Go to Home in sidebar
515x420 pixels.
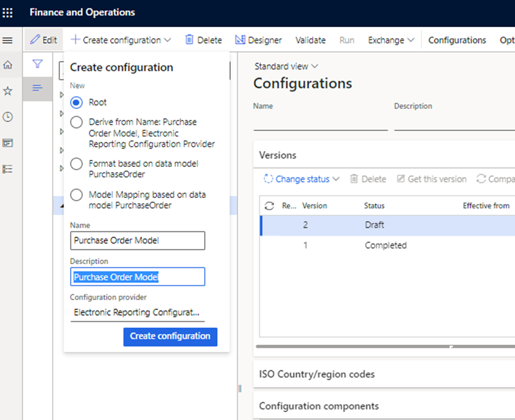[8, 65]
